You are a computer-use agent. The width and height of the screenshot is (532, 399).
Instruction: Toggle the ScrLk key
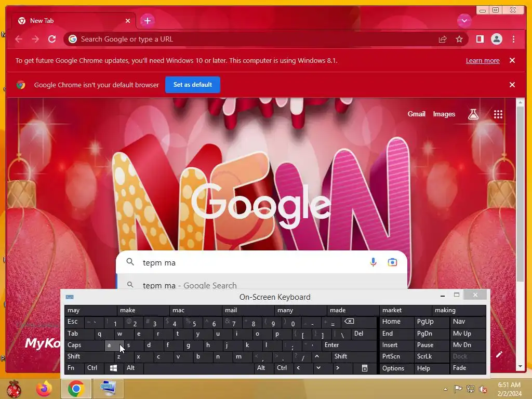431,356
